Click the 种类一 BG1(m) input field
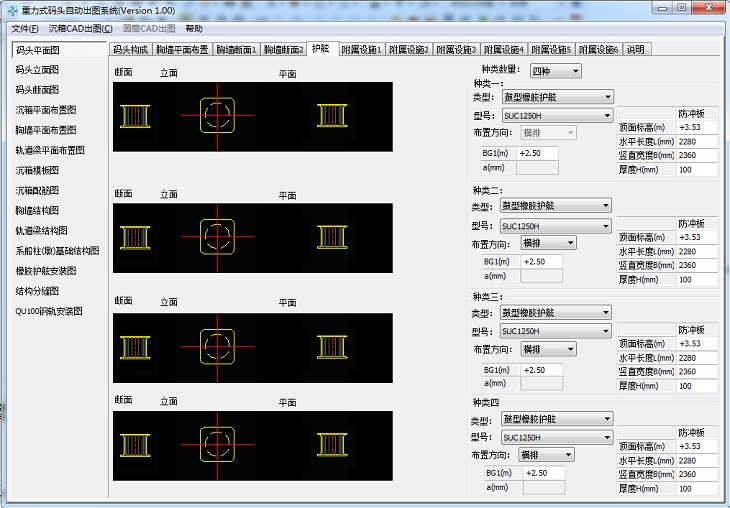Viewport: 730px width, 508px height. (537, 153)
